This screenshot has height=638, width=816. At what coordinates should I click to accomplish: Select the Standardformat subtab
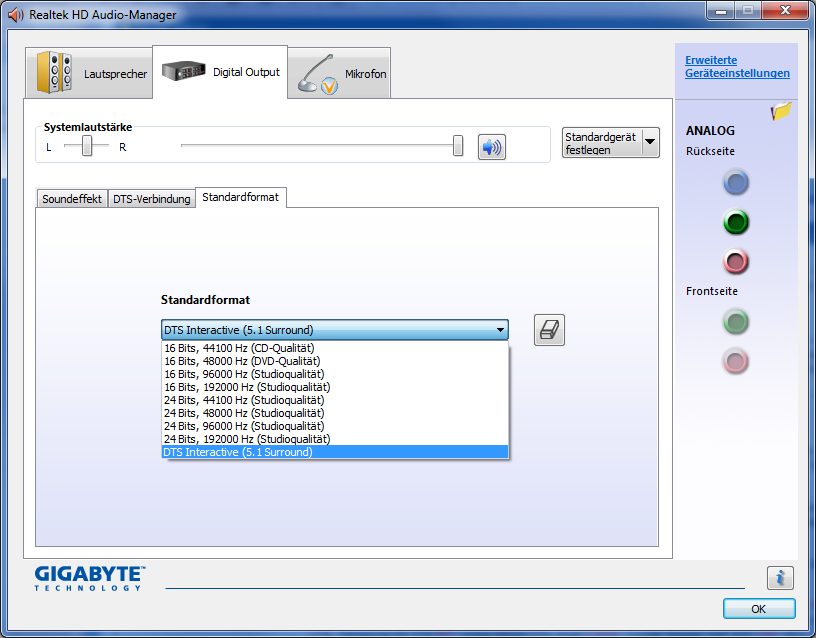(240, 197)
